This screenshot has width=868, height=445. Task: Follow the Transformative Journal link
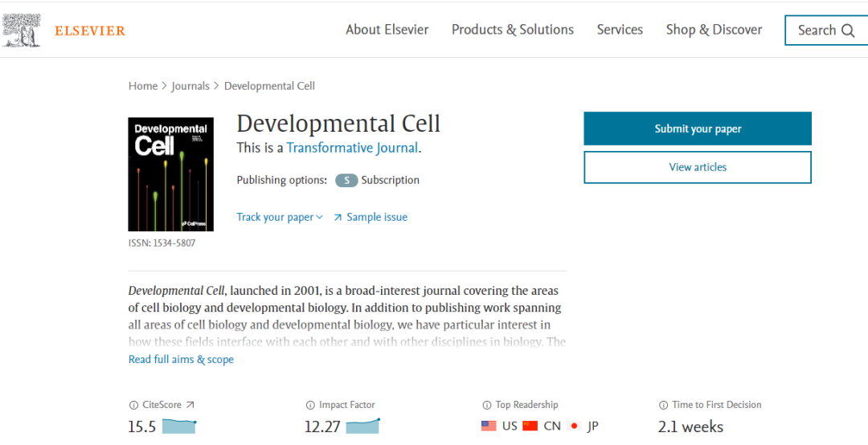point(352,148)
